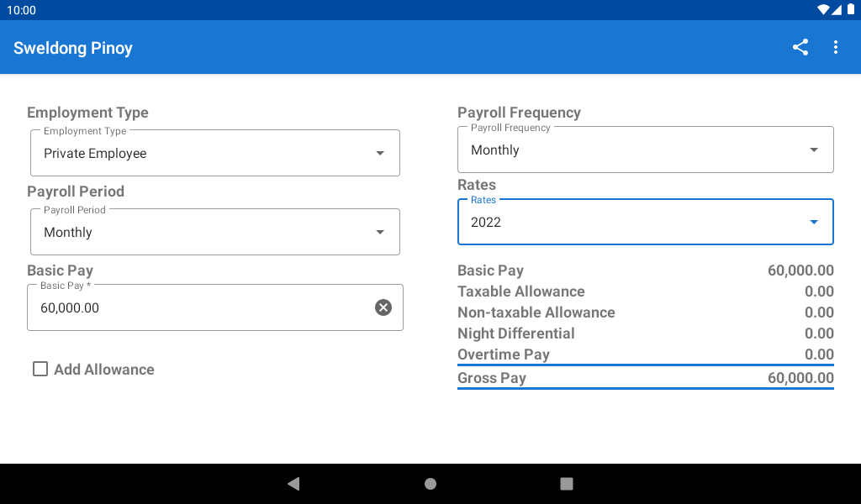The image size is (861, 504).
Task: Tap the Wi-Fi status bar icon
Action: coord(823,10)
